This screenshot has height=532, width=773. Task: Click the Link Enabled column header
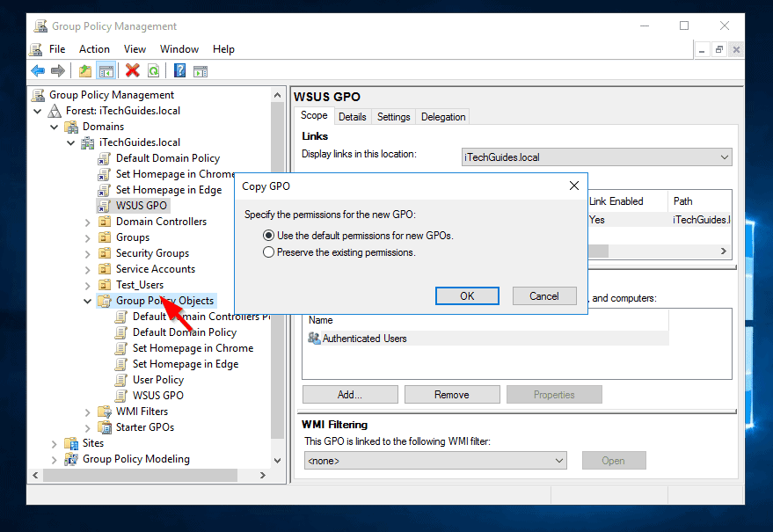tap(628, 201)
